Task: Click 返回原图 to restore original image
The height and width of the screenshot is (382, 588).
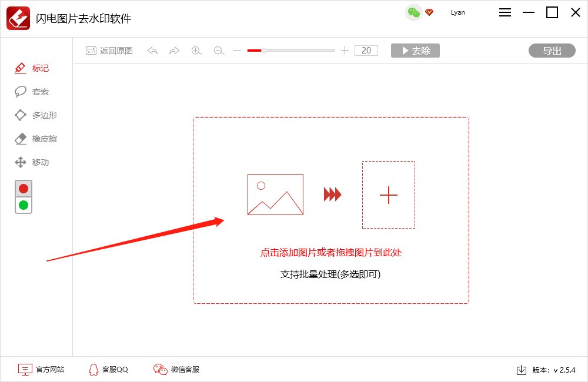Action: point(108,51)
